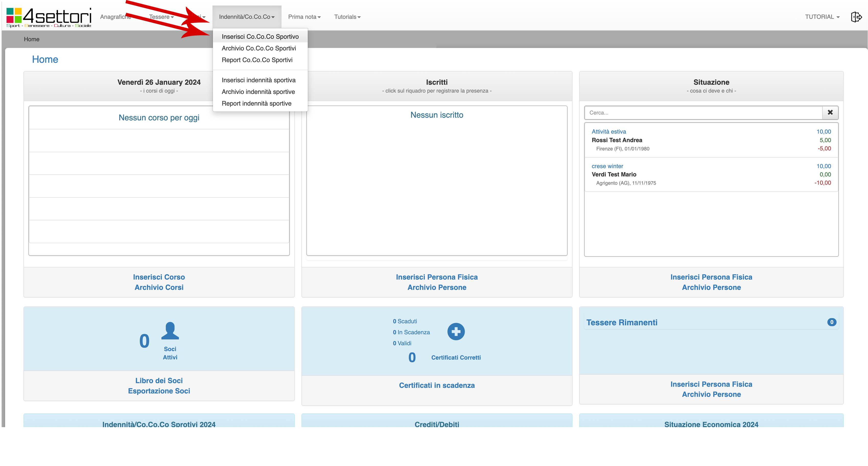The image size is (868, 466).
Task: Open the Inserisci Corso link
Action: click(x=159, y=277)
